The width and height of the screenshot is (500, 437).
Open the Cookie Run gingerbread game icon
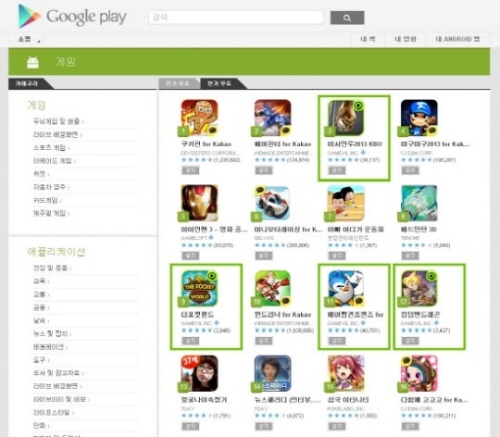(199, 118)
